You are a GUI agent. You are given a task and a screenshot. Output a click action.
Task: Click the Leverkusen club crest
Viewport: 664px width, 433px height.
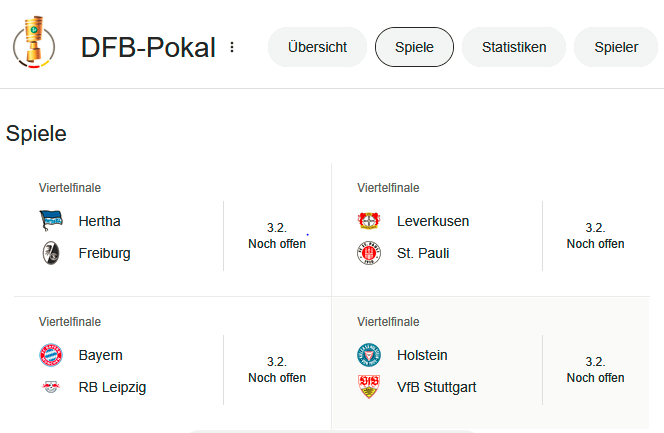[369, 221]
